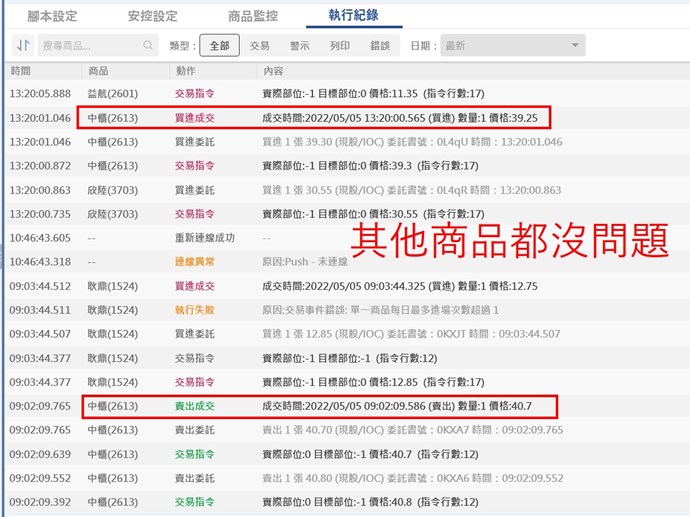Screen dimensions: 690x517
Task: Click the magnifier icon in search box
Action: pos(148,46)
